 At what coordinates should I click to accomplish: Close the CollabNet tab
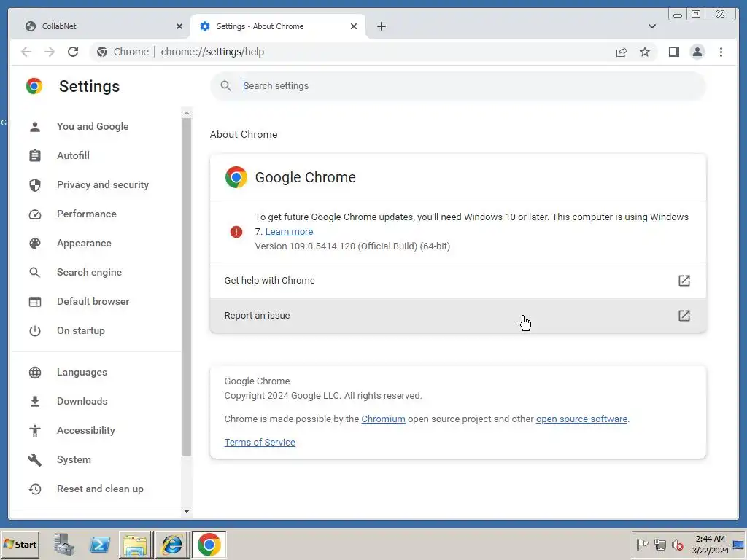click(179, 26)
